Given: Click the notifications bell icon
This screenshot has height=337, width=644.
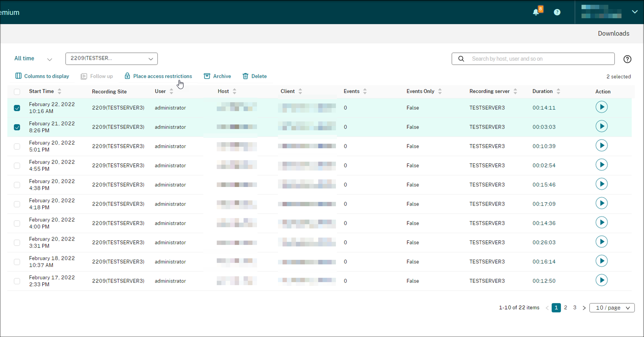Looking at the screenshot, I should 536,12.
